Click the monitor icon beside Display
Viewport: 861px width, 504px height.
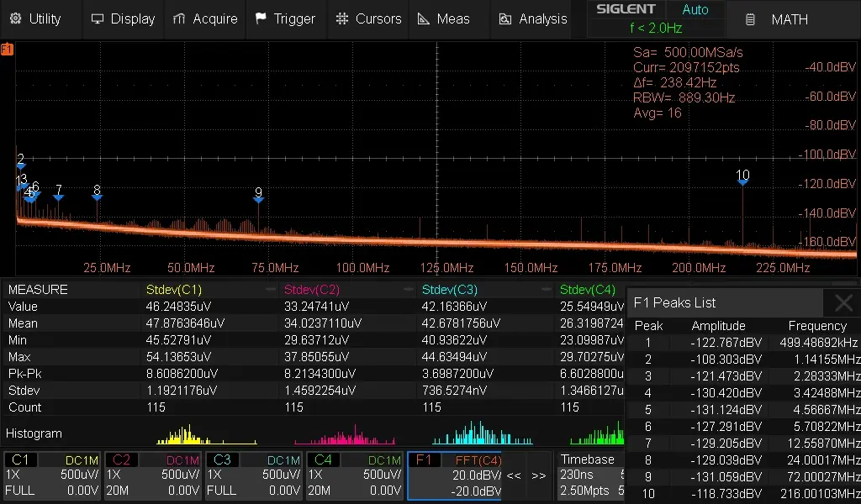pos(98,18)
